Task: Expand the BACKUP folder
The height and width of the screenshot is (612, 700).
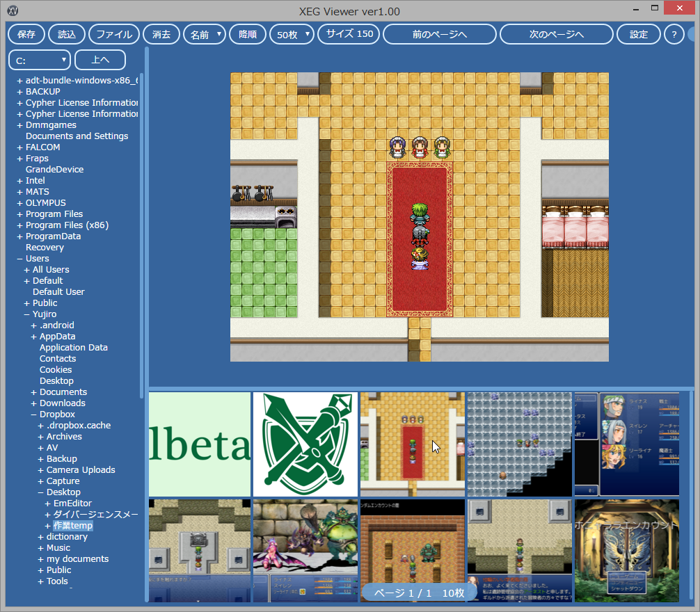Action: (19, 92)
